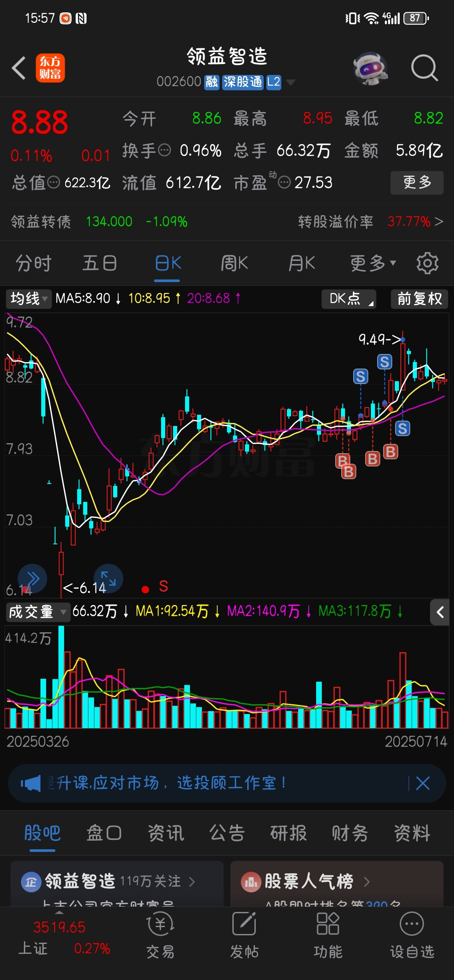The height and width of the screenshot is (980, 454).
Task: Tap MA2:140.9万 volume average label
Action: [269, 612]
